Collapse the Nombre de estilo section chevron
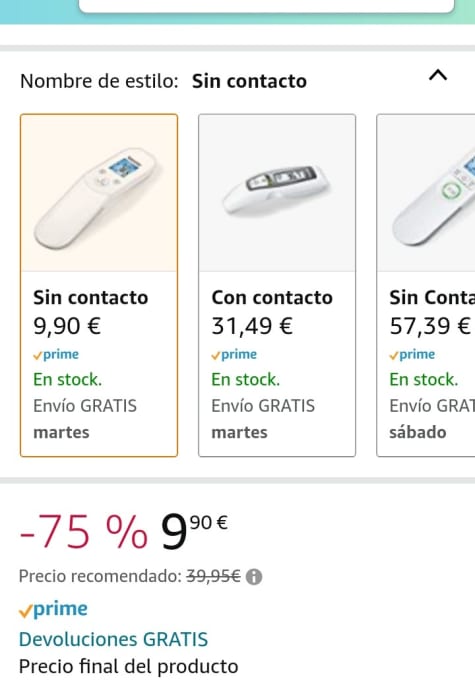This screenshot has width=475, height=687. 438,76
